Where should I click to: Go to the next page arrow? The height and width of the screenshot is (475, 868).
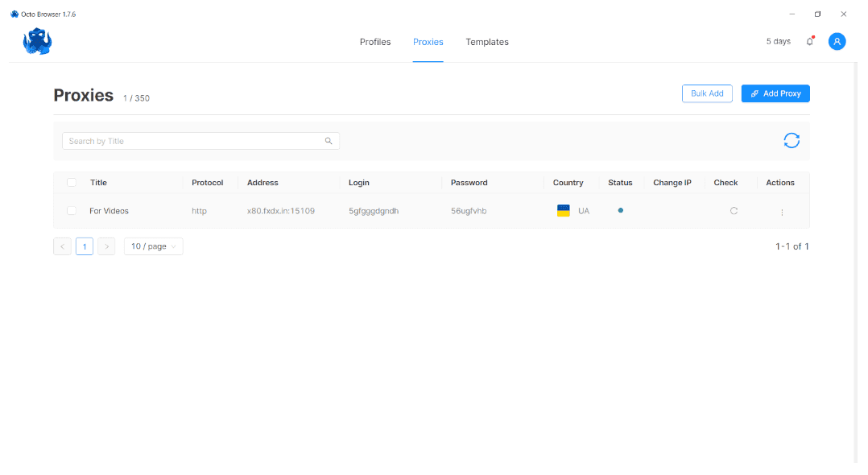click(x=106, y=246)
